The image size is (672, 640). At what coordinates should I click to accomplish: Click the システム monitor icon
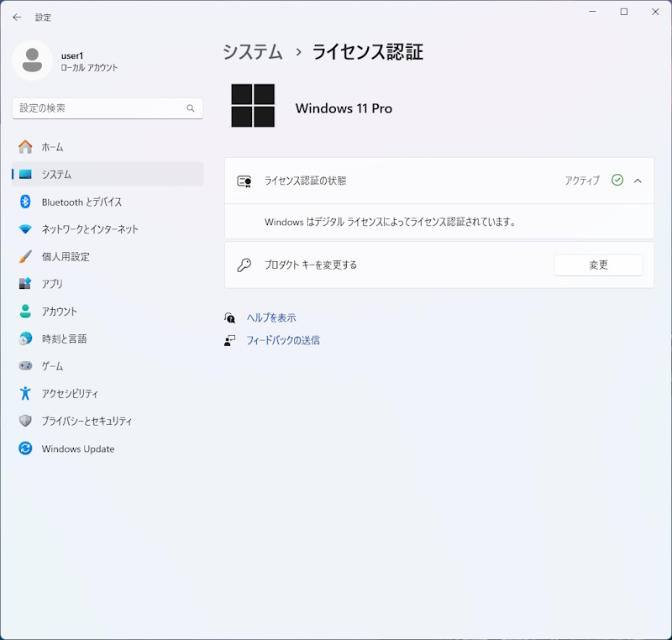25,175
